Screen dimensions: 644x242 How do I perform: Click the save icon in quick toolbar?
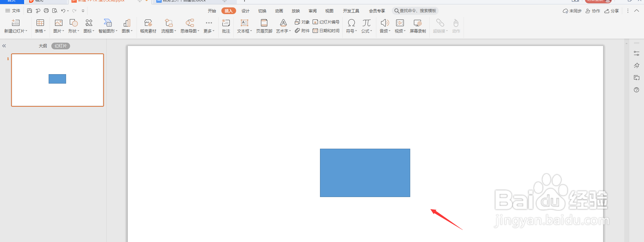point(30,11)
